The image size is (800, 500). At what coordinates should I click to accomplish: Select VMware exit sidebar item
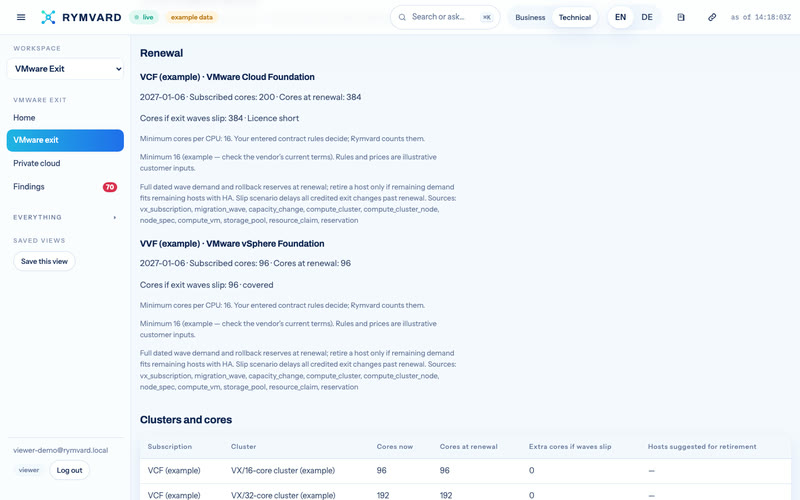point(65,140)
